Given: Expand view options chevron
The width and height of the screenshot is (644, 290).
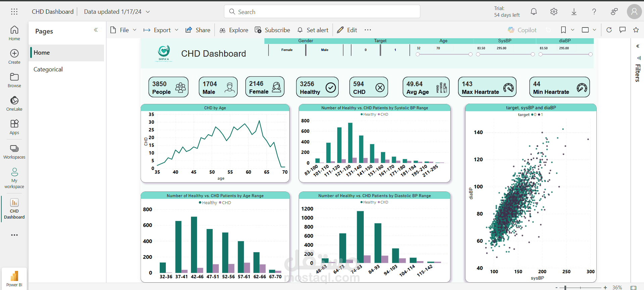Looking at the screenshot, I should click(594, 30).
